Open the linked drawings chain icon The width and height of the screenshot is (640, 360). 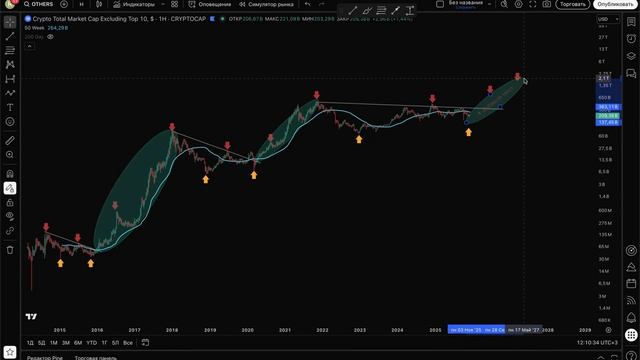(10, 231)
